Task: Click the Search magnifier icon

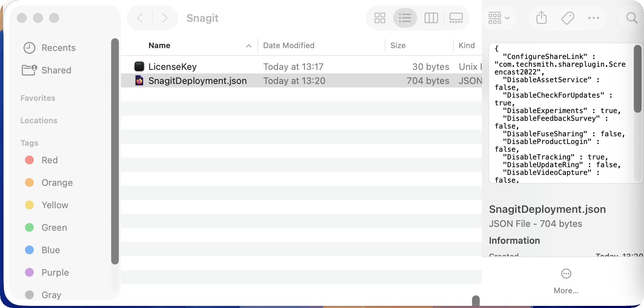Action: click(632, 18)
